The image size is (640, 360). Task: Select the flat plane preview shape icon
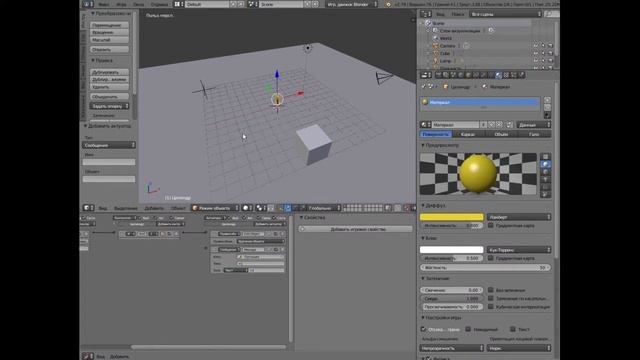(545, 157)
